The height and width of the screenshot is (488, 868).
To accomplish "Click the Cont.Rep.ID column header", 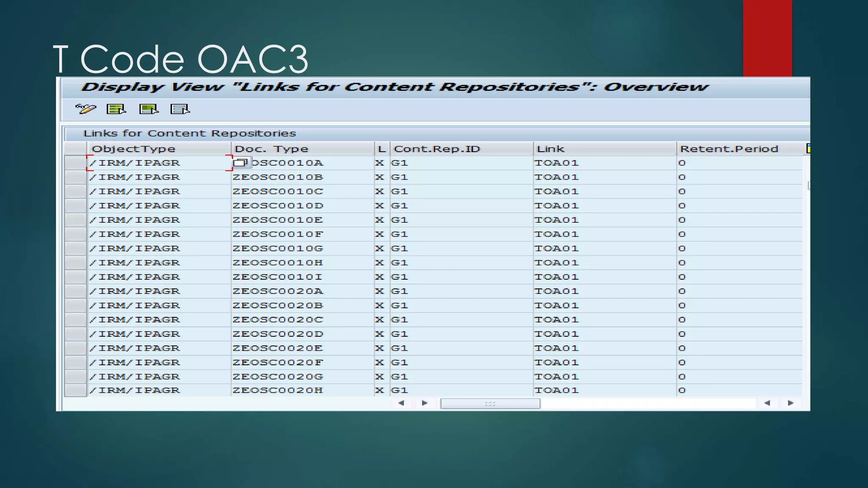I will click(462, 149).
